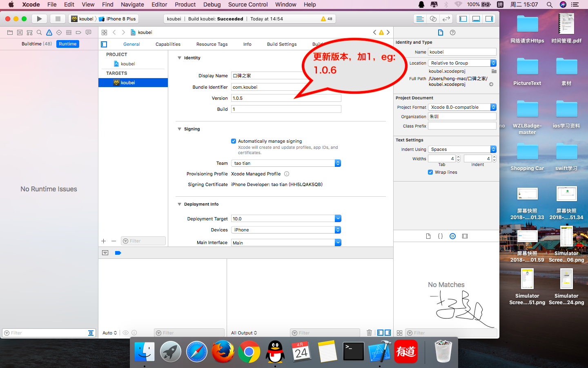Viewport: 588px width, 368px height.
Task: Collapse the Identity section
Action: pos(179,58)
